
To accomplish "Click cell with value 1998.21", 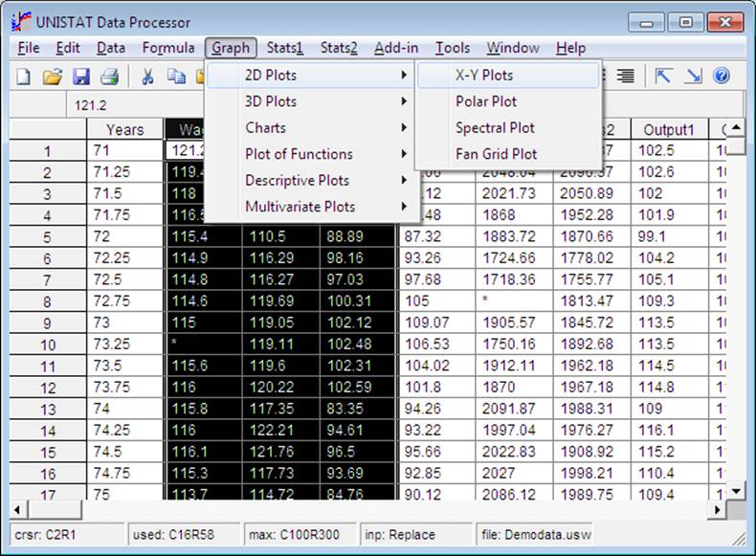I will pyautogui.click(x=591, y=473).
